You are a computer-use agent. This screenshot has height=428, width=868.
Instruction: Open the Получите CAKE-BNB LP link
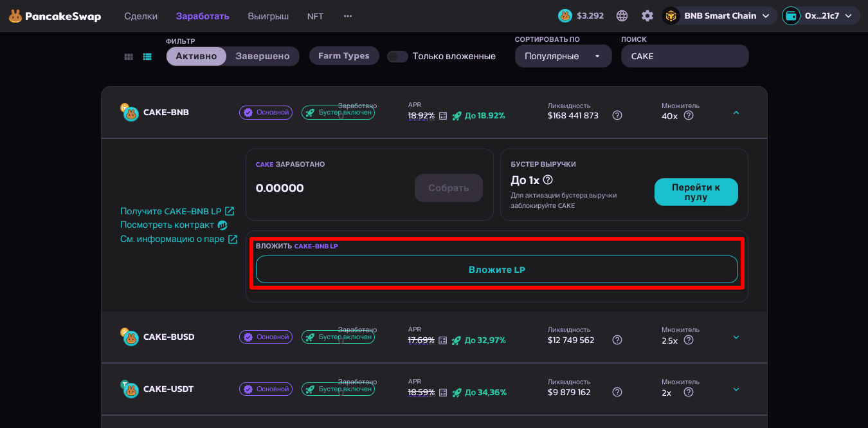(x=177, y=211)
